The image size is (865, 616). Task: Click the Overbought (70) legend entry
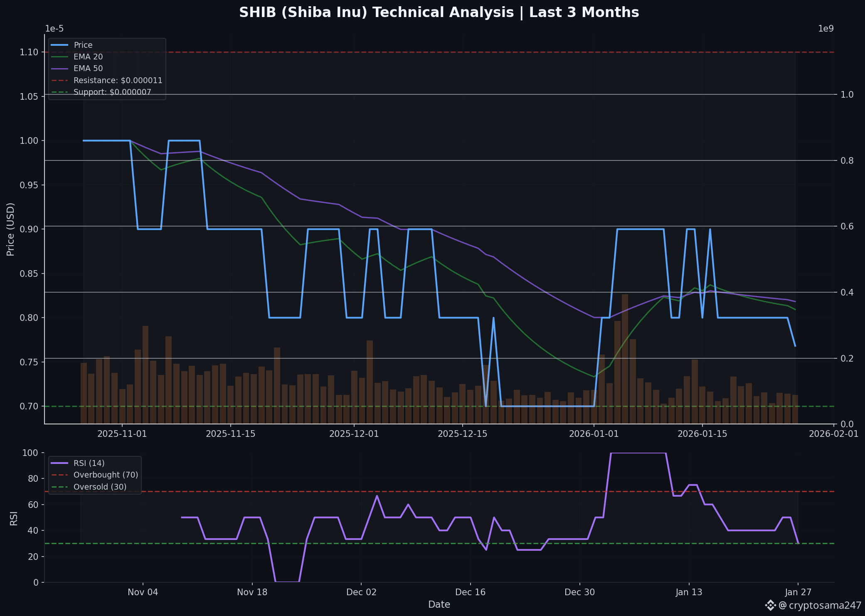[x=106, y=475]
